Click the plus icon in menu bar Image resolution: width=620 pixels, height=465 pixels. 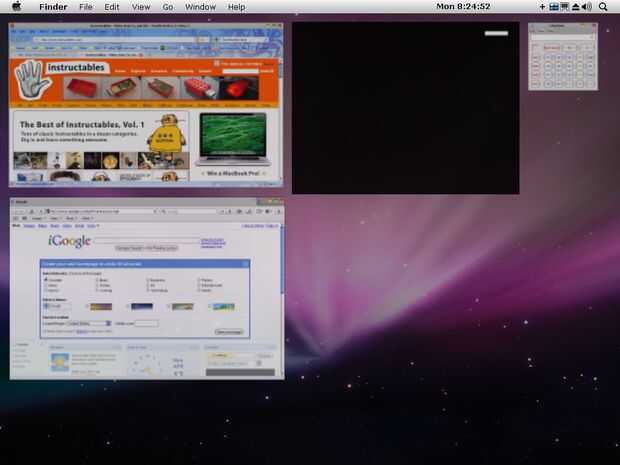pyautogui.click(x=542, y=7)
